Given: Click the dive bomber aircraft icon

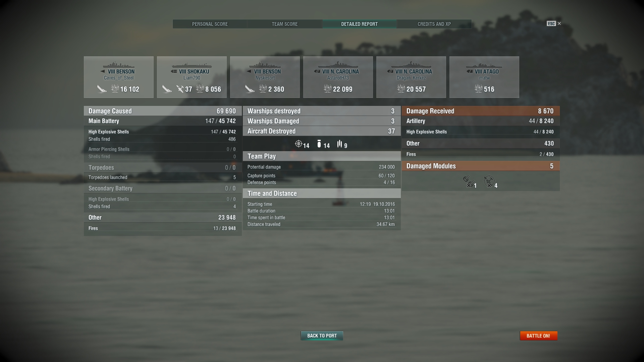Looking at the screenshot, I should 319,144.
